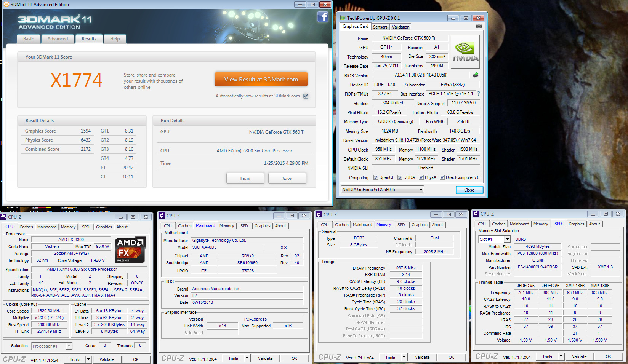This screenshot has width=628, height=364.
Task: Click the GPU Clock value 950 MHz
Action: tap(383, 149)
